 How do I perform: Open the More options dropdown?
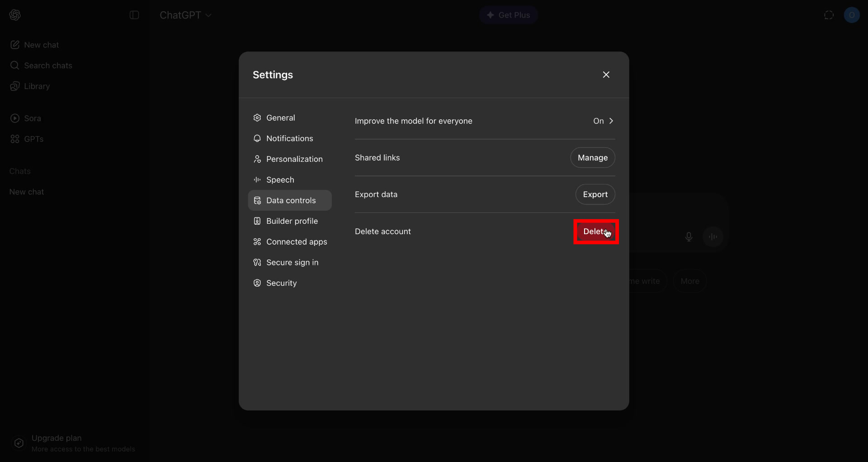(x=689, y=281)
